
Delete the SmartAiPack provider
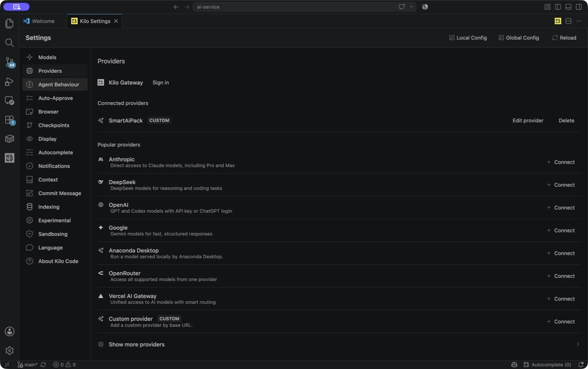tap(566, 121)
